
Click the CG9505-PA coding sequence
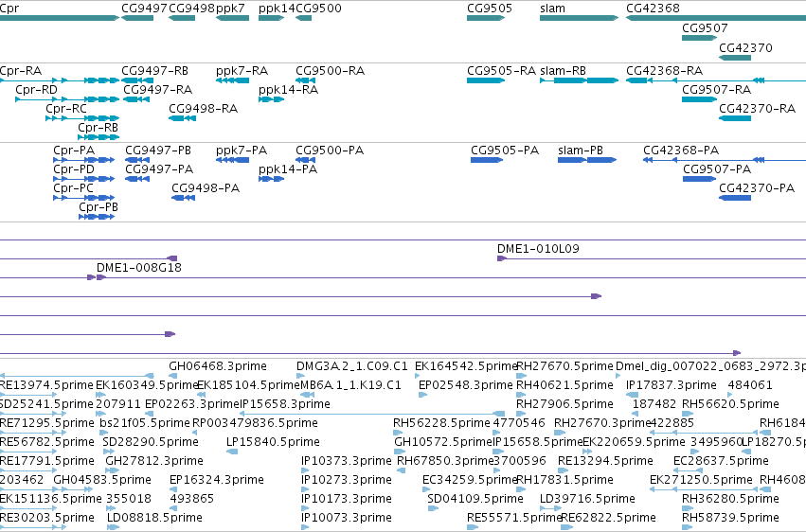pos(487,160)
